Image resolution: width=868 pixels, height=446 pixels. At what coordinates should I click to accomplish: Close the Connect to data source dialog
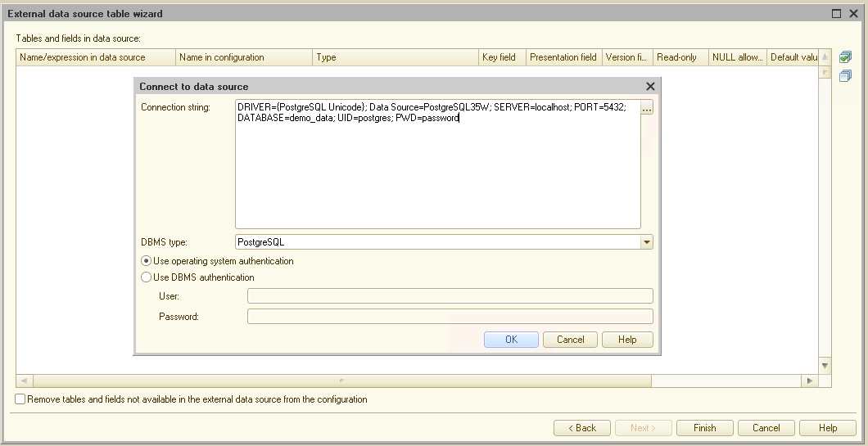tap(650, 86)
